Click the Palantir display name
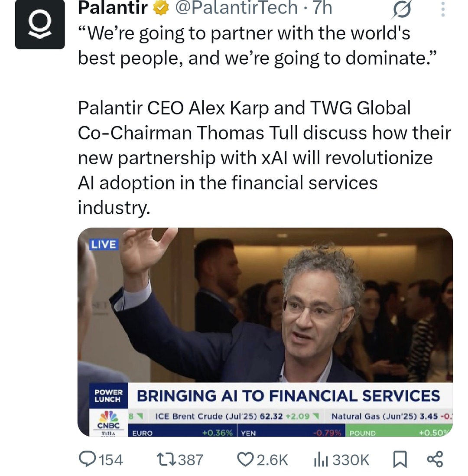 pos(113,7)
